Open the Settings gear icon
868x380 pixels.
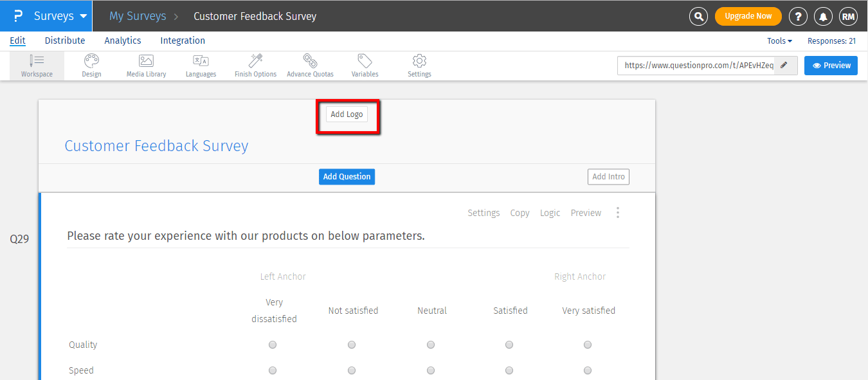[419, 61]
